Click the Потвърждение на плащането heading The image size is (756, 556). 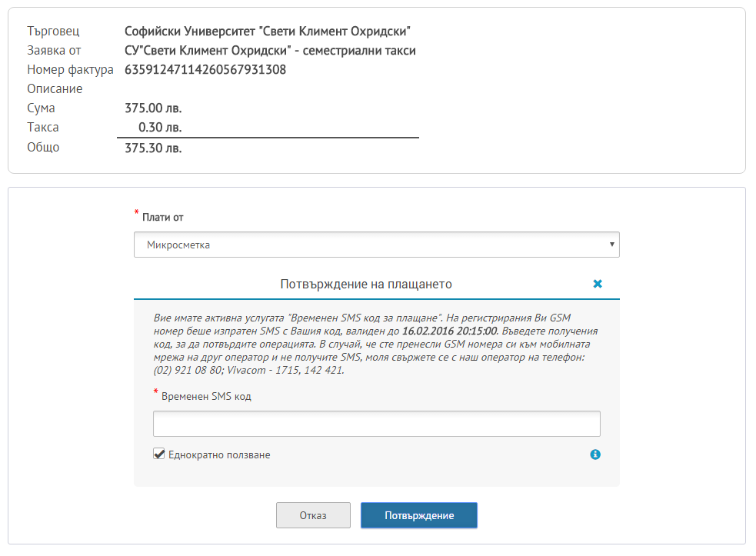pos(366,284)
